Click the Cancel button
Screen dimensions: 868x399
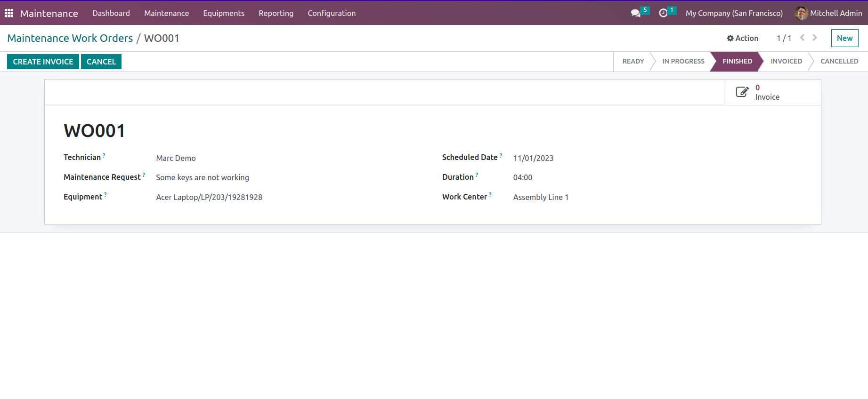[101, 62]
